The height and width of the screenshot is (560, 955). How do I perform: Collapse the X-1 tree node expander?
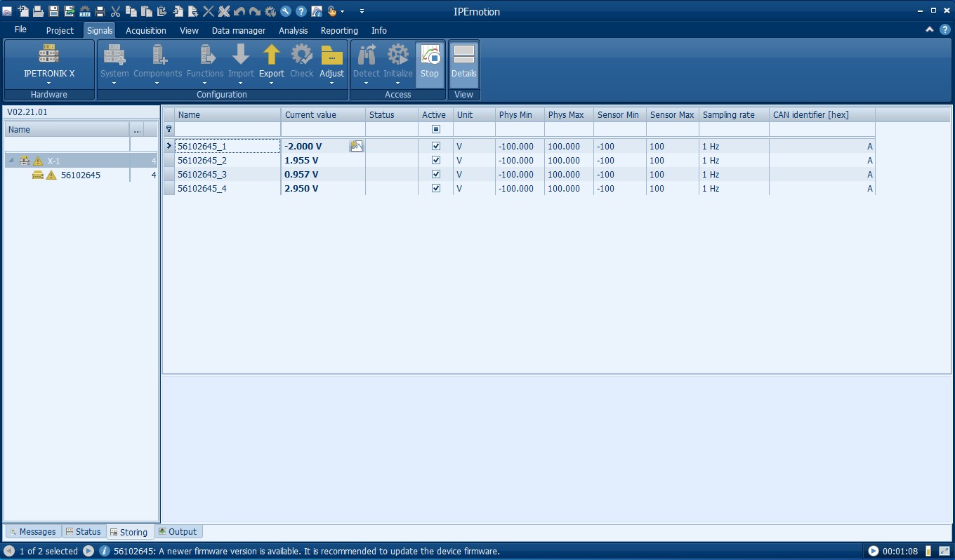pos(11,160)
